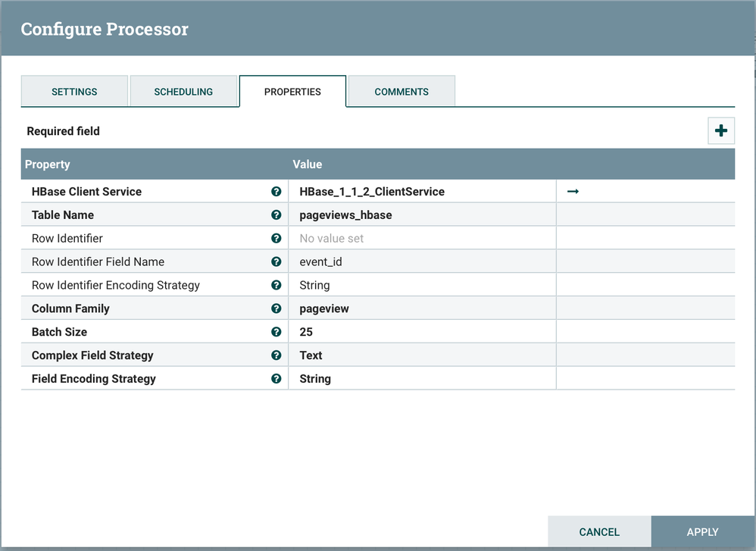Click help icon for Field Encoding Strategy

click(276, 379)
